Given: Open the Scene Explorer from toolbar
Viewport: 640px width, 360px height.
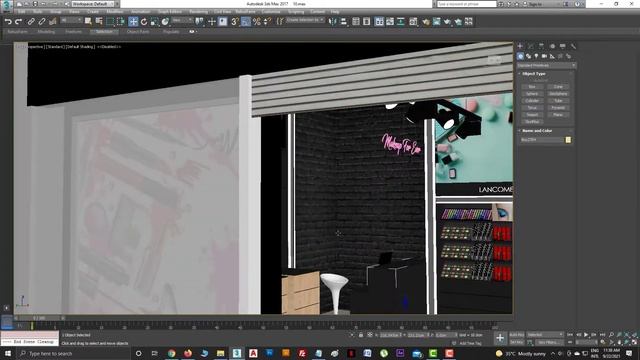Looking at the screenshot, I should [356, 22].
